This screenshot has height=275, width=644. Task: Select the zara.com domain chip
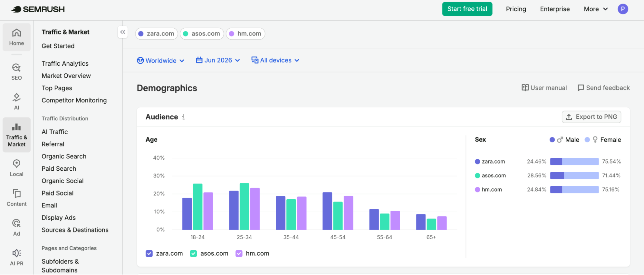click(x=157, y=33)
